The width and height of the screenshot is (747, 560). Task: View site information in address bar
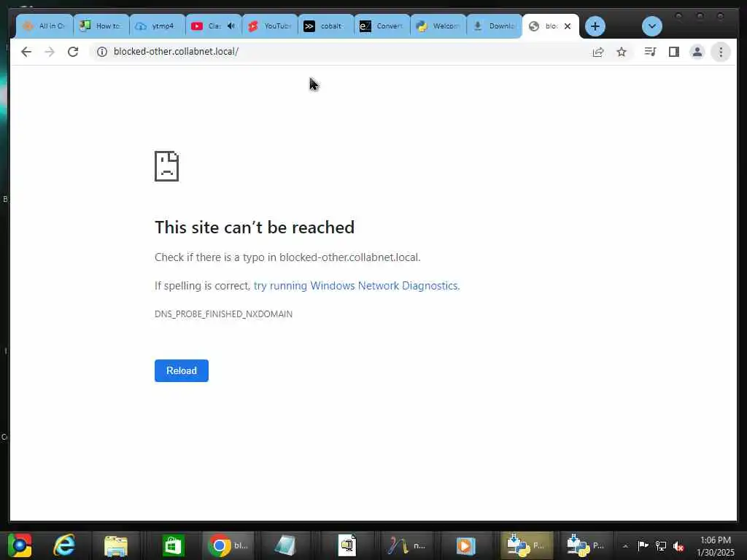tap(102, 52)
